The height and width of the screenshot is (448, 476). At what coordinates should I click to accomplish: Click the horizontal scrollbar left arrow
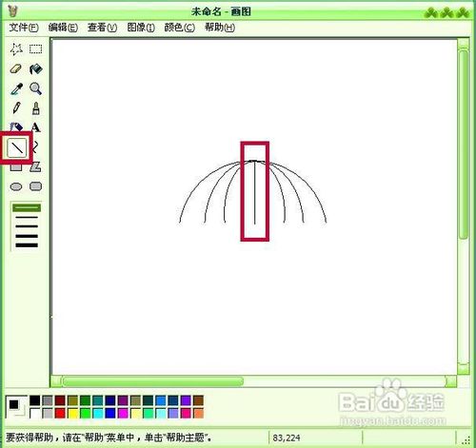coord(56,381)
